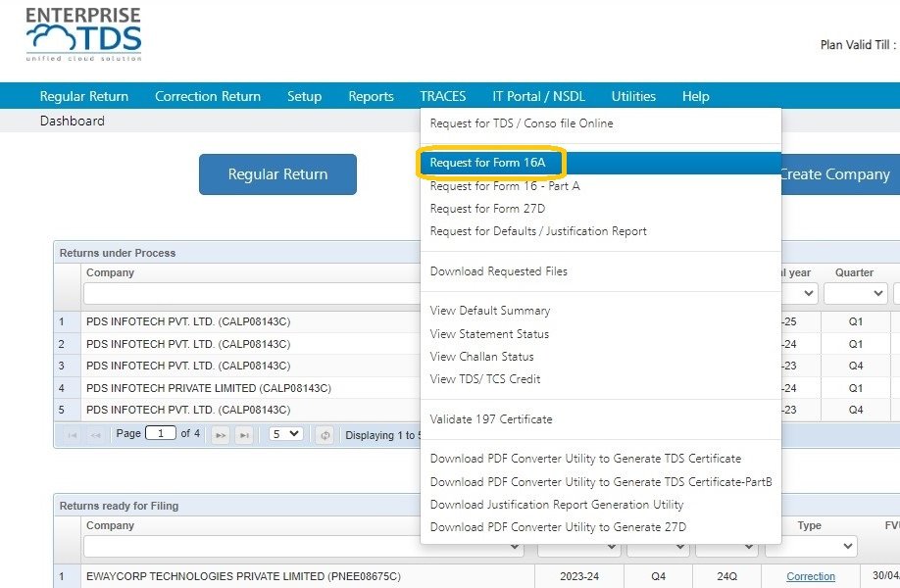
Task: Refresh the Returns under Process grid
Action: click(x=325, y=434)
